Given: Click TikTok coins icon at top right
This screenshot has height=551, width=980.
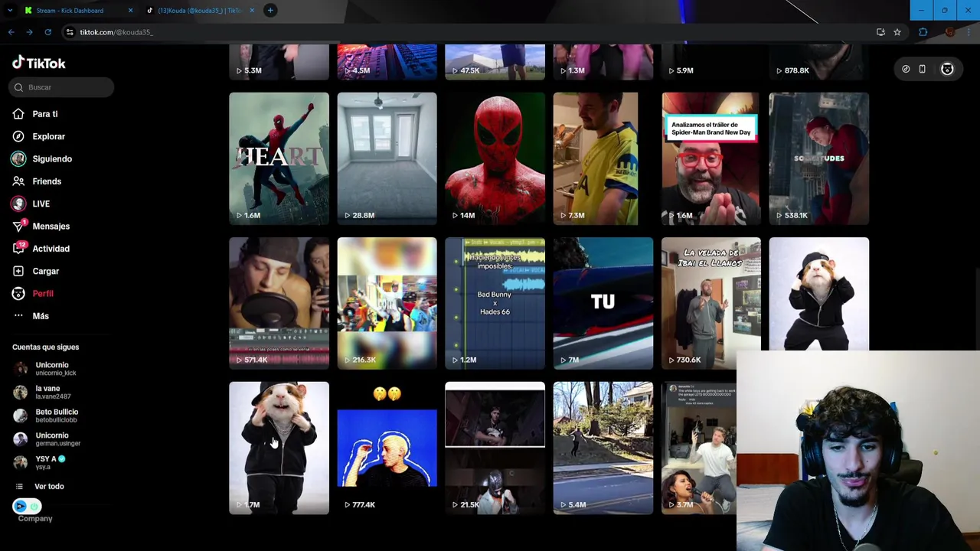Looking at the screenshot, I should click(x=906, y=70).
